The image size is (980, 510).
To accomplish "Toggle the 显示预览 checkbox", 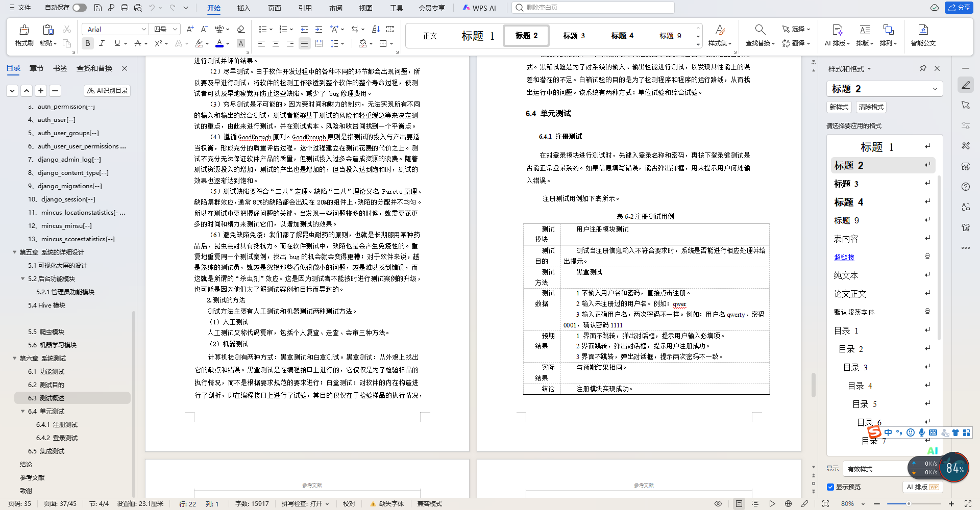I will click(830, 487).
